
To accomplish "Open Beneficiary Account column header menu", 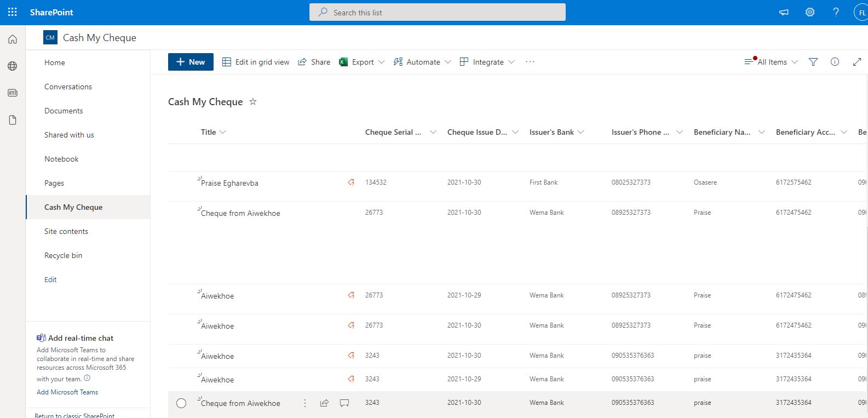I will tap(812, 132).
